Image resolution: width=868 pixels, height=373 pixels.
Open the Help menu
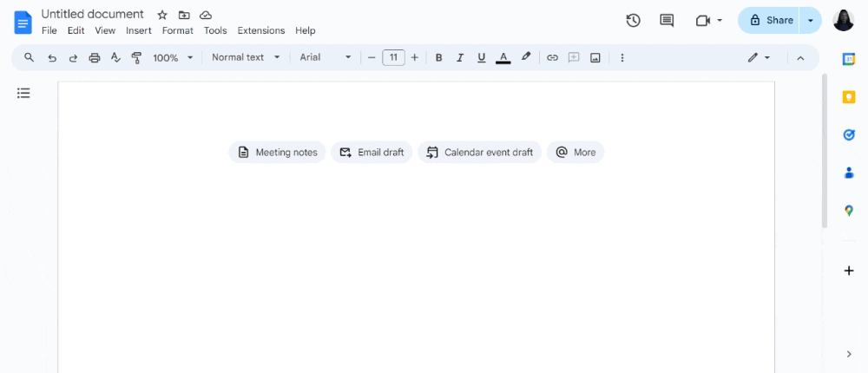(305, 30)
